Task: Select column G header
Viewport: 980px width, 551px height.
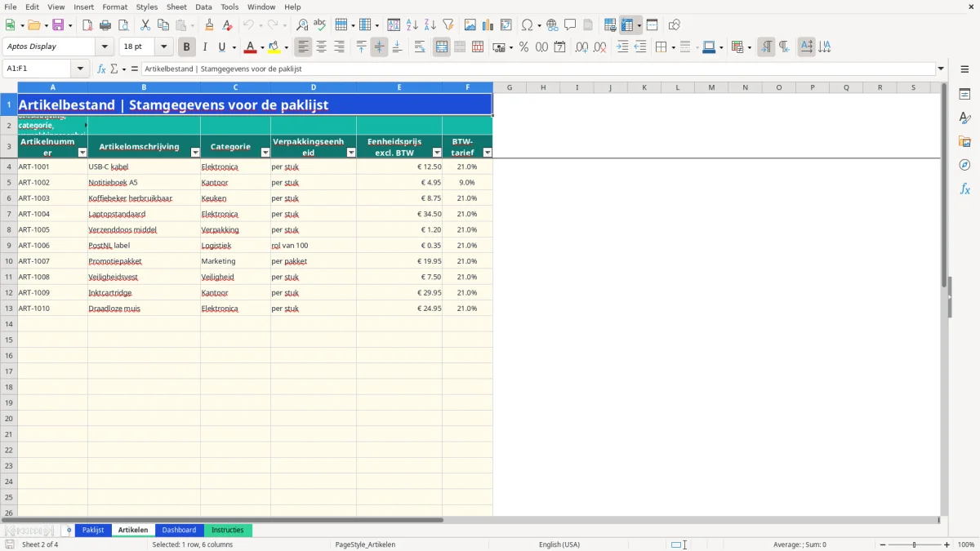Action: click(x=510, y=87)
